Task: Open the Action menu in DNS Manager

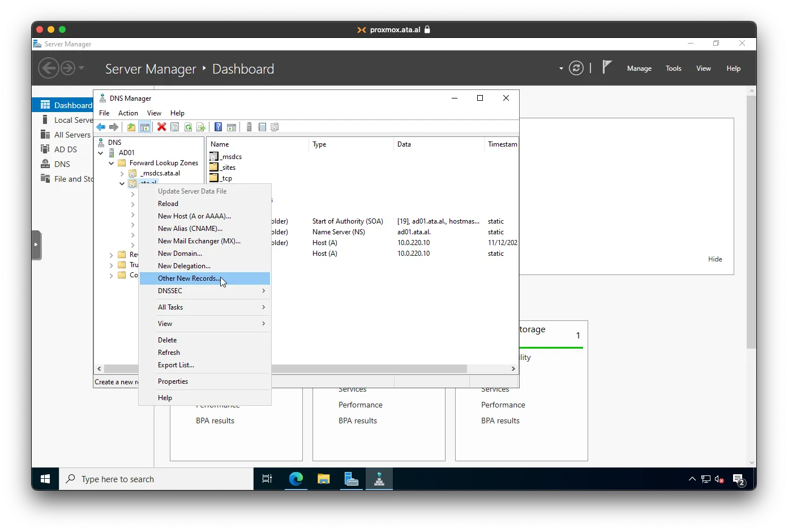Action: [128, 113]
